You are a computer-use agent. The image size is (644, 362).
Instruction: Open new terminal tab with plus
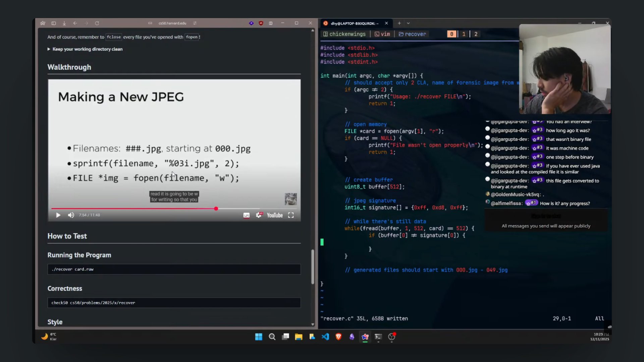coord(399,23)
